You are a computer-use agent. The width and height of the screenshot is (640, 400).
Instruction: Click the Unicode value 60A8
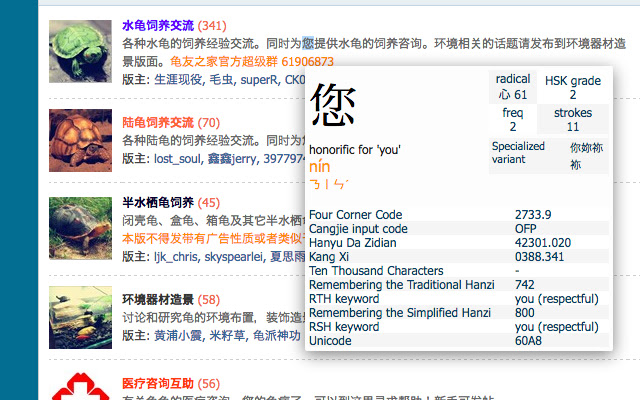(x=528, y=341)
